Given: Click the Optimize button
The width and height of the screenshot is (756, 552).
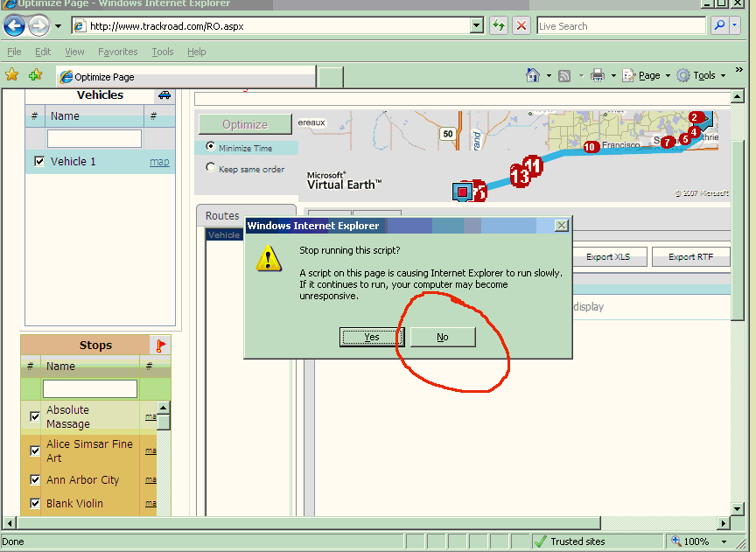Looking at the screenshot, I should (x=245, y=124).
